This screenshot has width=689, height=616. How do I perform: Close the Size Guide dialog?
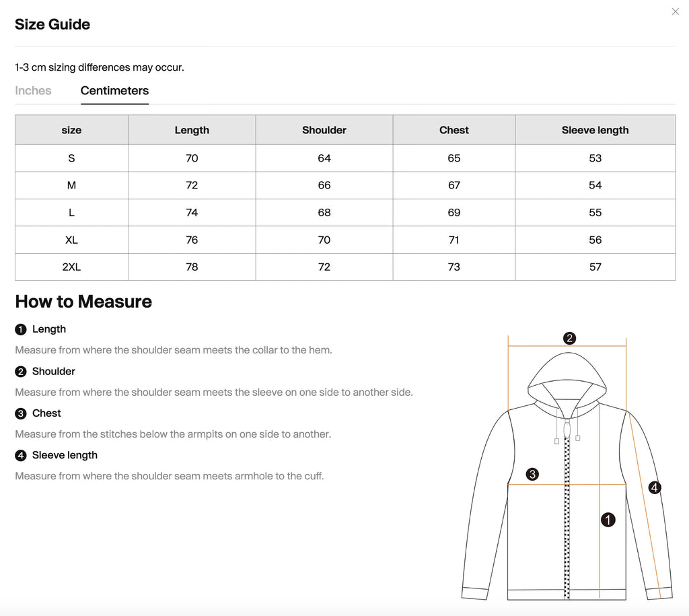(675, 11)
